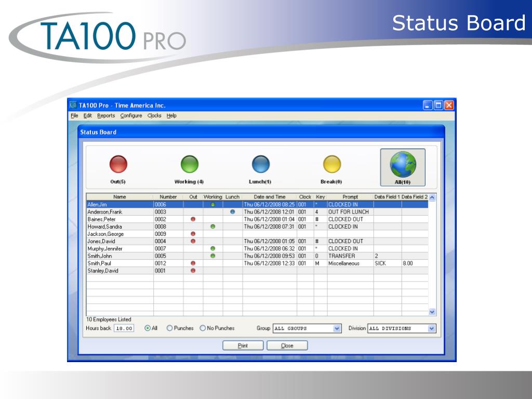Click the Close button

[287, 345]
